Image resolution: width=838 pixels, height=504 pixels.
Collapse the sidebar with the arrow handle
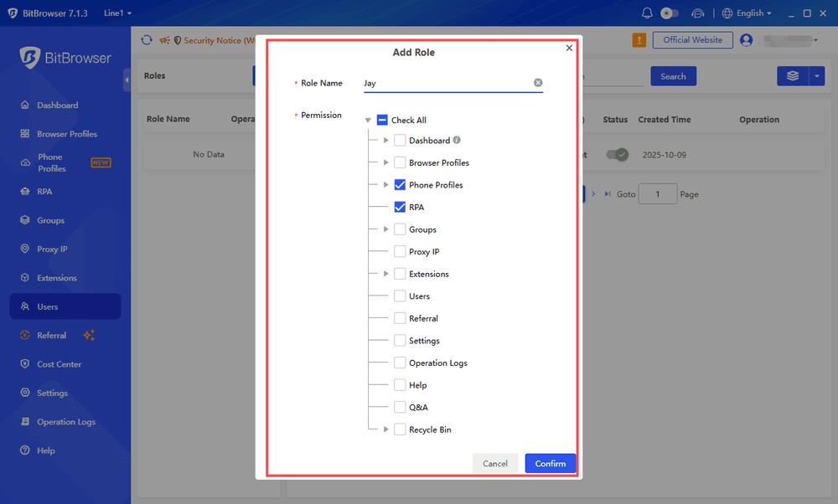click(127, 80)
